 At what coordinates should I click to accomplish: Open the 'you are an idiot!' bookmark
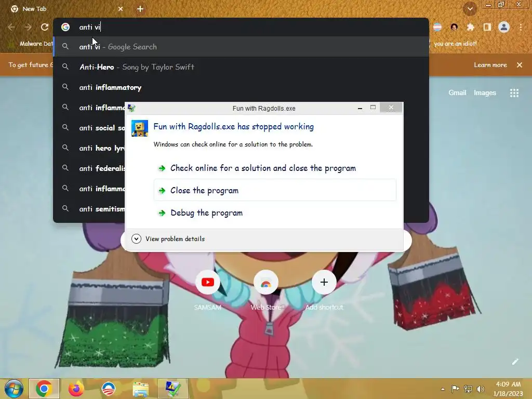tap(455, 44)
